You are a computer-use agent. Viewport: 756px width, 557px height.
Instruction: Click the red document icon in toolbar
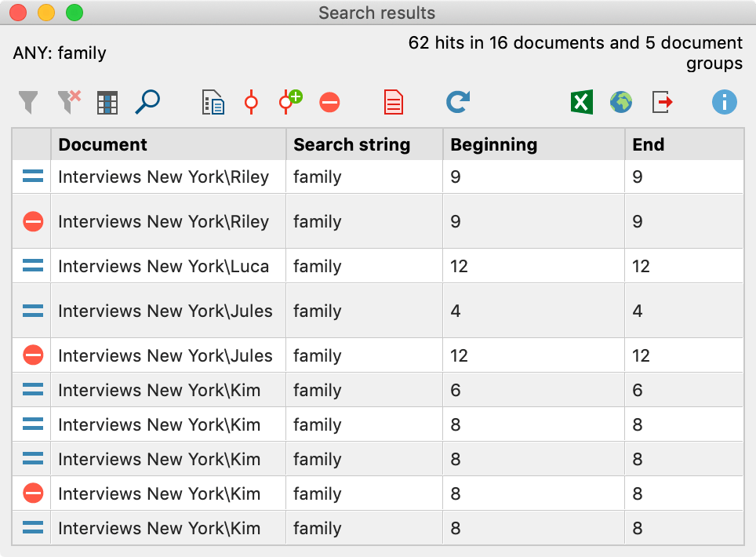393,102
